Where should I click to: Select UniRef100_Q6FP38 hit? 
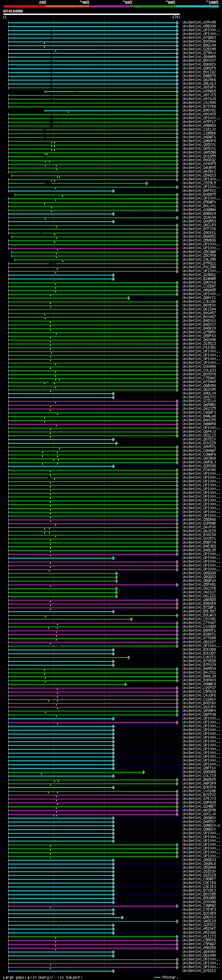(x=199, y=714)
